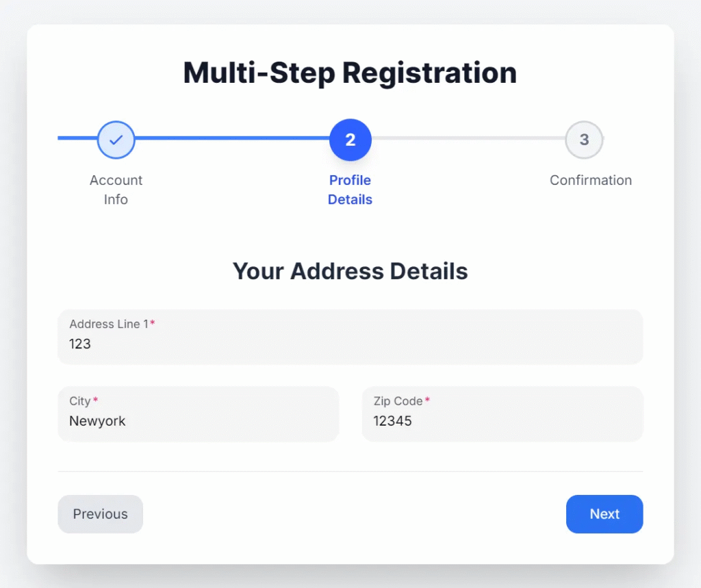
Task: Focus the Address Line 1 field containing 123
Action: click(350, 344)
